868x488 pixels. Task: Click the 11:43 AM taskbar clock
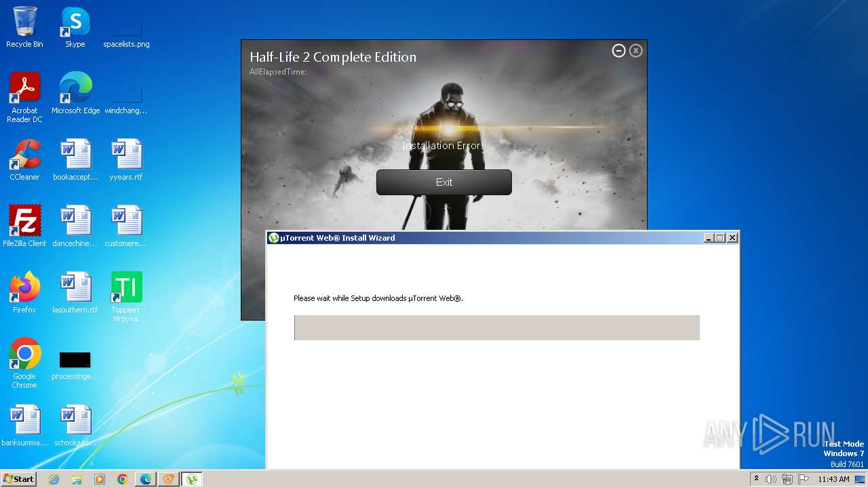coord(833,479)
